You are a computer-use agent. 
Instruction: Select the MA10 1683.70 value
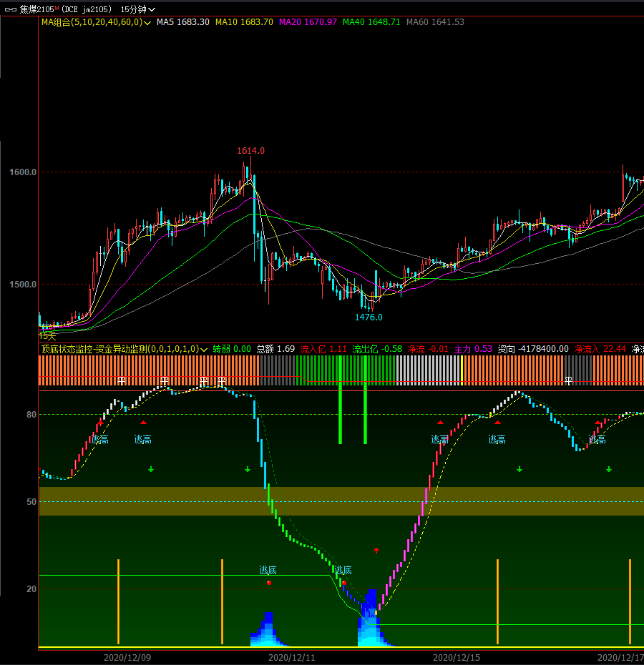click(244, 22)
